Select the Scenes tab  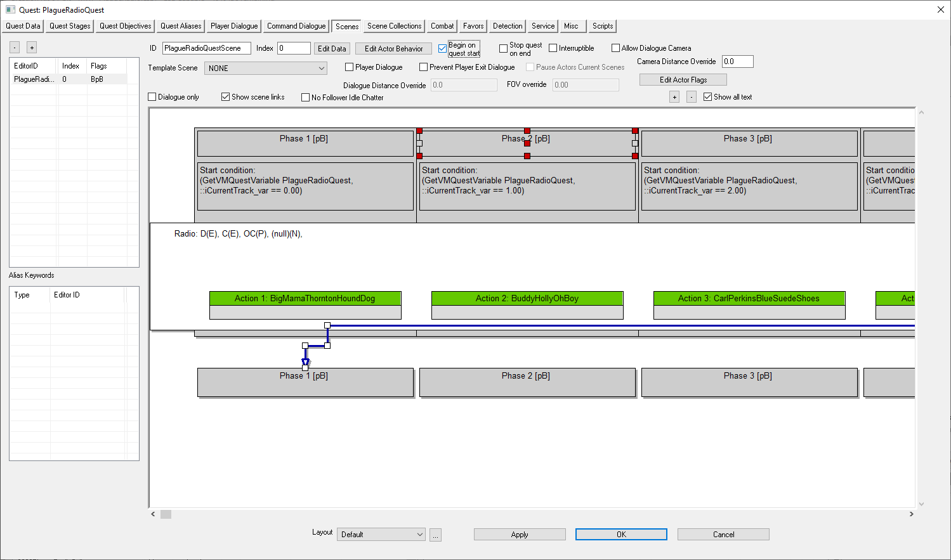(347, 26)
